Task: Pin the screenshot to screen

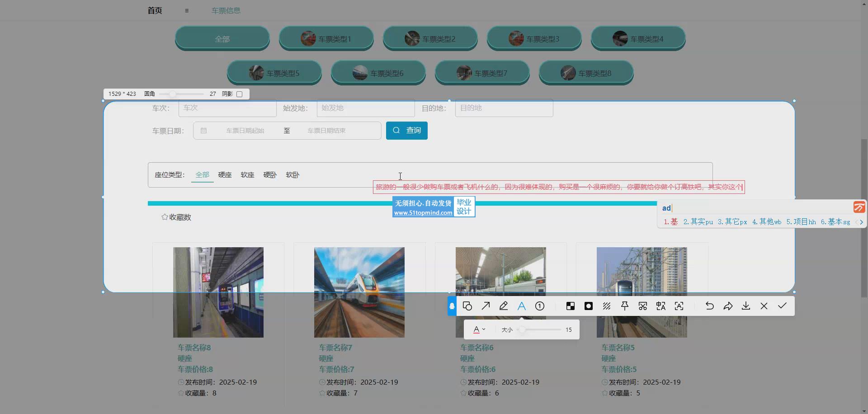Action: click(x=625, y=306)
